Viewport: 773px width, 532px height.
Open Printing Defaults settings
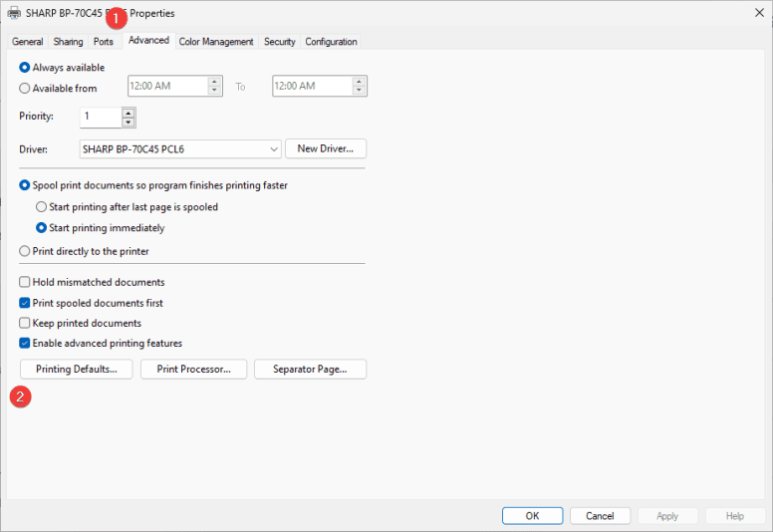(x=77, y=370)
